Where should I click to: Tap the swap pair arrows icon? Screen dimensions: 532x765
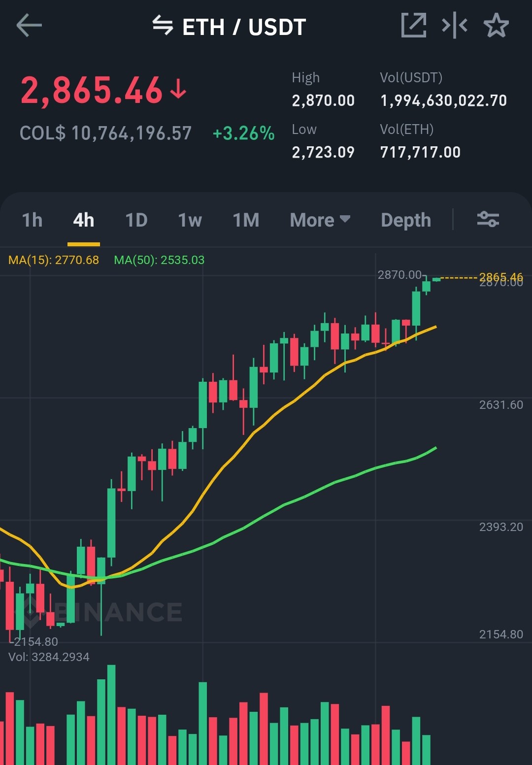(163, 26)
